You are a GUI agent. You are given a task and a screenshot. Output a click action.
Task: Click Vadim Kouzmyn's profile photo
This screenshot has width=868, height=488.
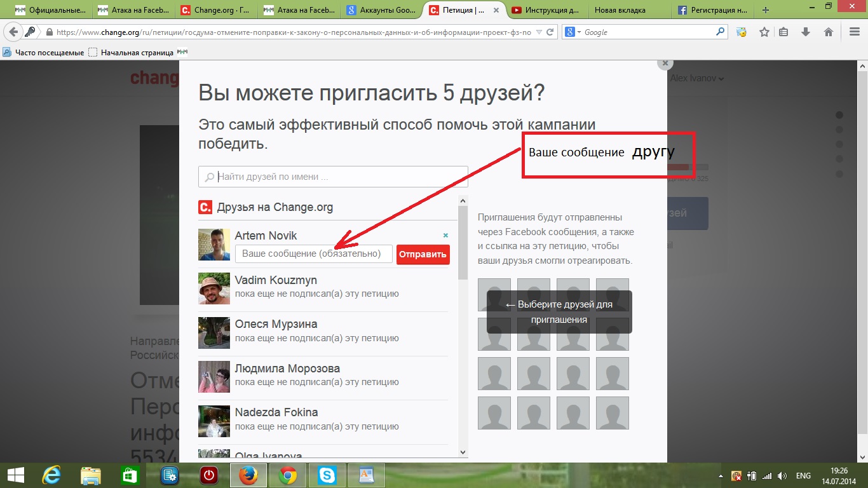tap(214, 289)
